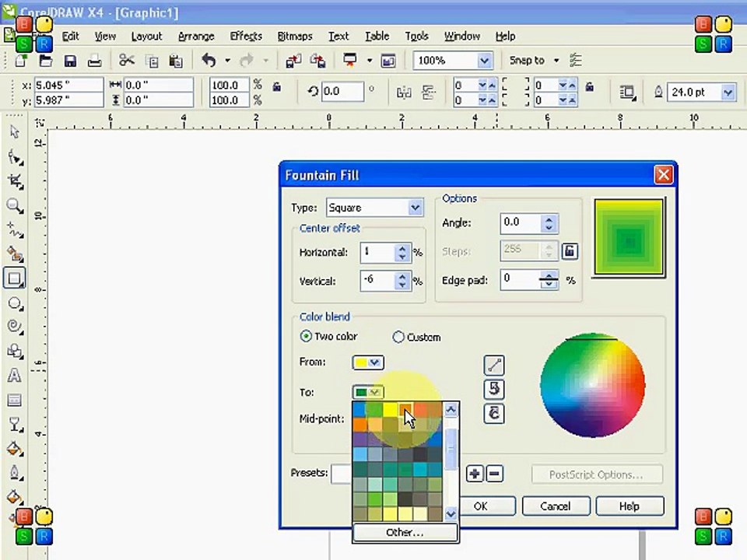Click the rotation angle field
This screenshot has width=747, height=560.
click(x=342, y=92)
